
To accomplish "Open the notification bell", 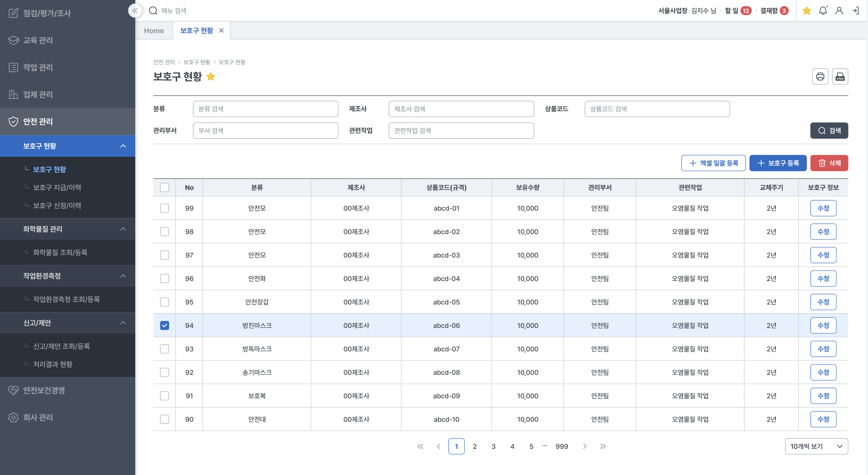I will click(x=823, y=11).
